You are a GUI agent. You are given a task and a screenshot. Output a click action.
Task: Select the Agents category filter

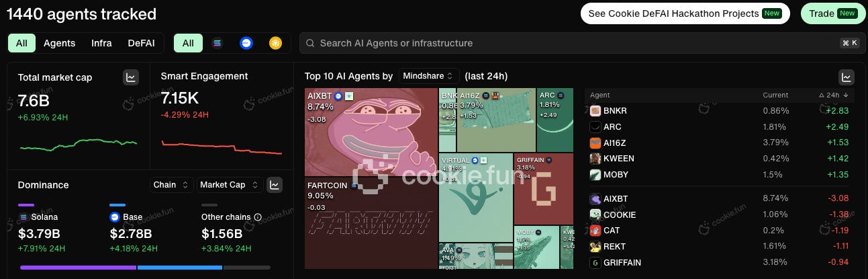coord(59,43)
